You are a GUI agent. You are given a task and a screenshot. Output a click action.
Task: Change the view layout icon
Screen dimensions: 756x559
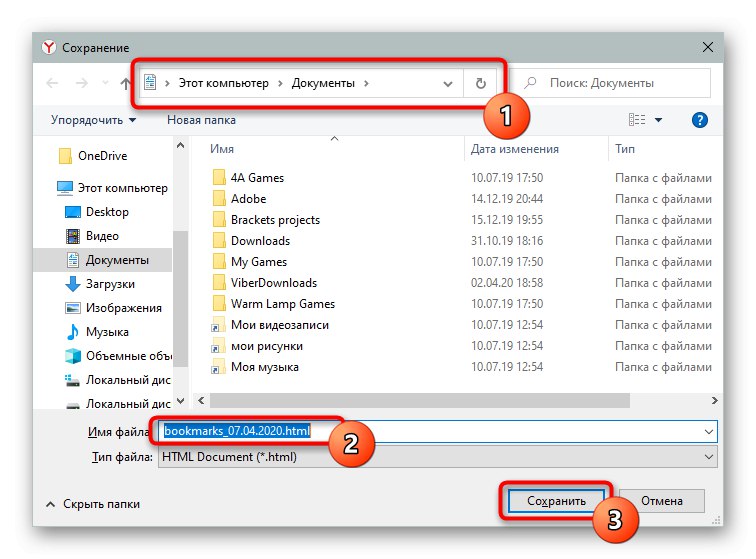click(x=637, y=120)
